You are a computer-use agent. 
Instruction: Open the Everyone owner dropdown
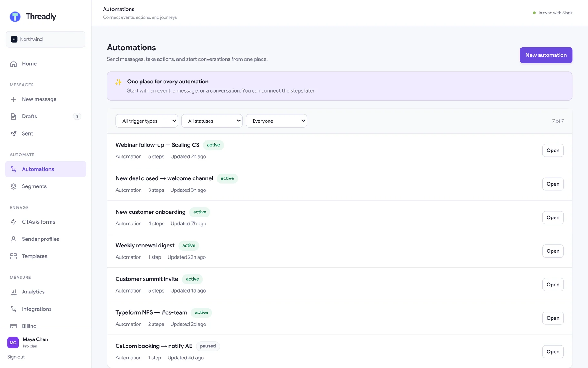click(x=277, y=121)
